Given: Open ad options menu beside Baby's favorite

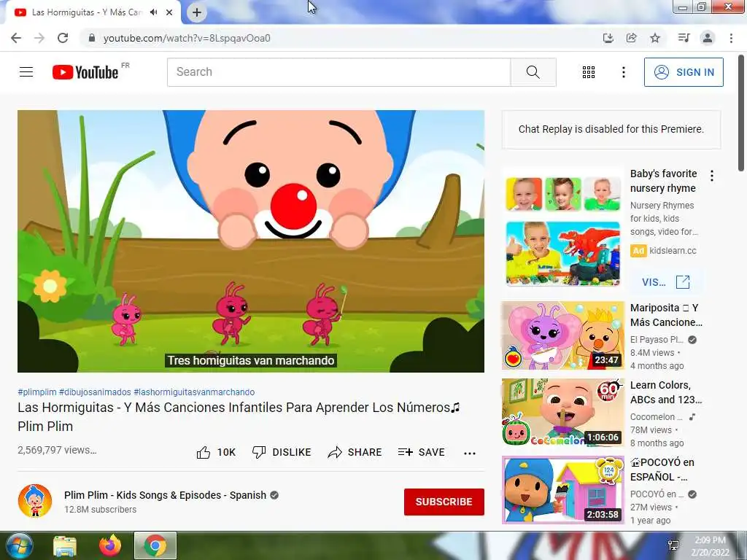Looking at the screenshot, I should coord(712,176).
